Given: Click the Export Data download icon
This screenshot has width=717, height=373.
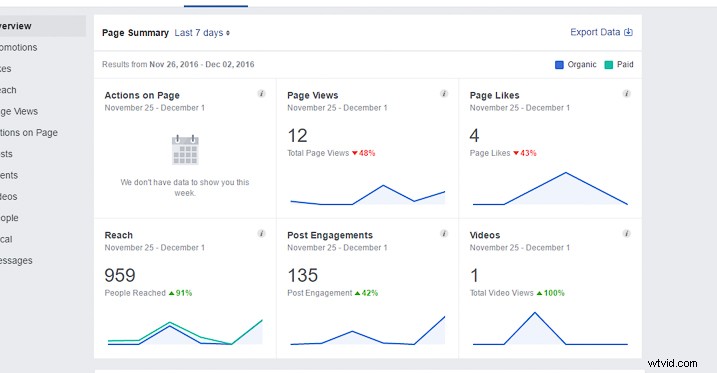Looking at the screenshot, I should click(x=628, y=32).
